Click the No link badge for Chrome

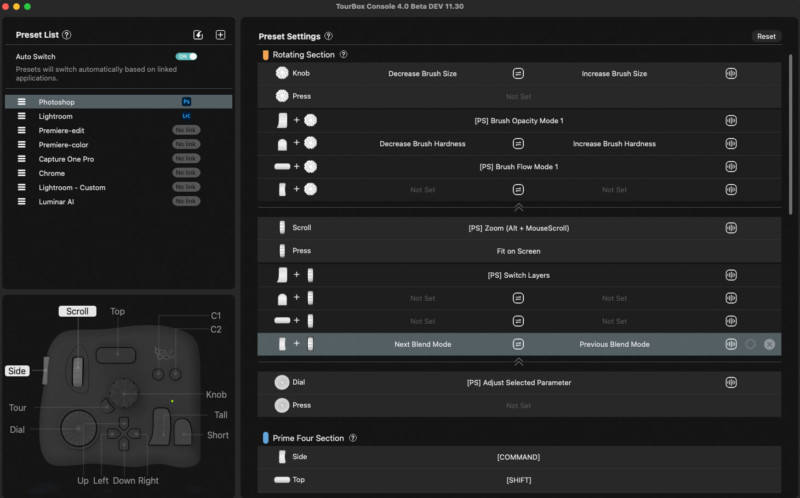click(186, 173)
